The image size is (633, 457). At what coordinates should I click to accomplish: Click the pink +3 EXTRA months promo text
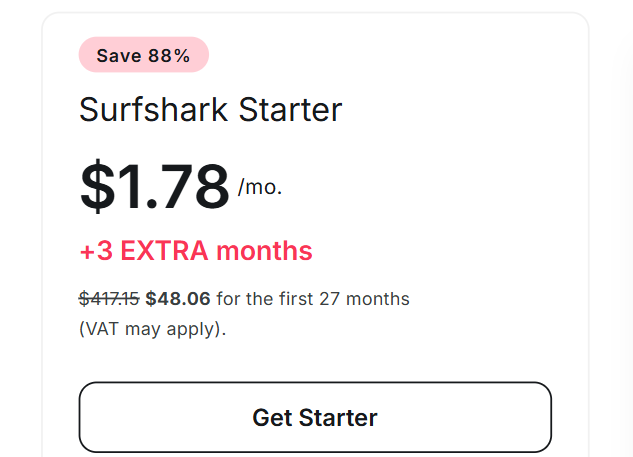196,250
